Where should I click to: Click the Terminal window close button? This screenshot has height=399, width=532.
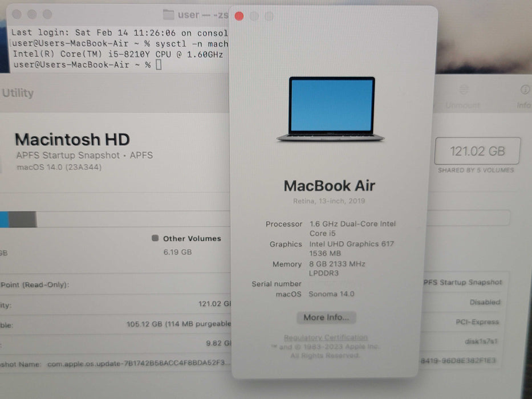pos(17,14)
